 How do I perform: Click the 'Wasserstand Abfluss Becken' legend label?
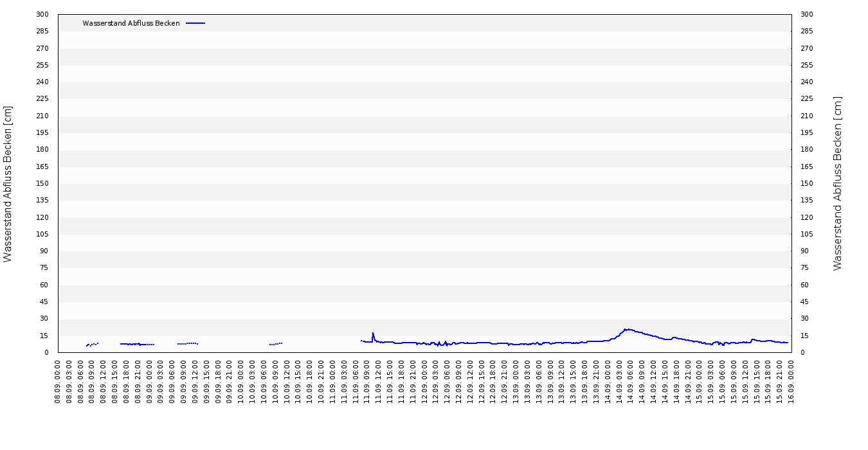pyautogui.click(x=131, y=23)
